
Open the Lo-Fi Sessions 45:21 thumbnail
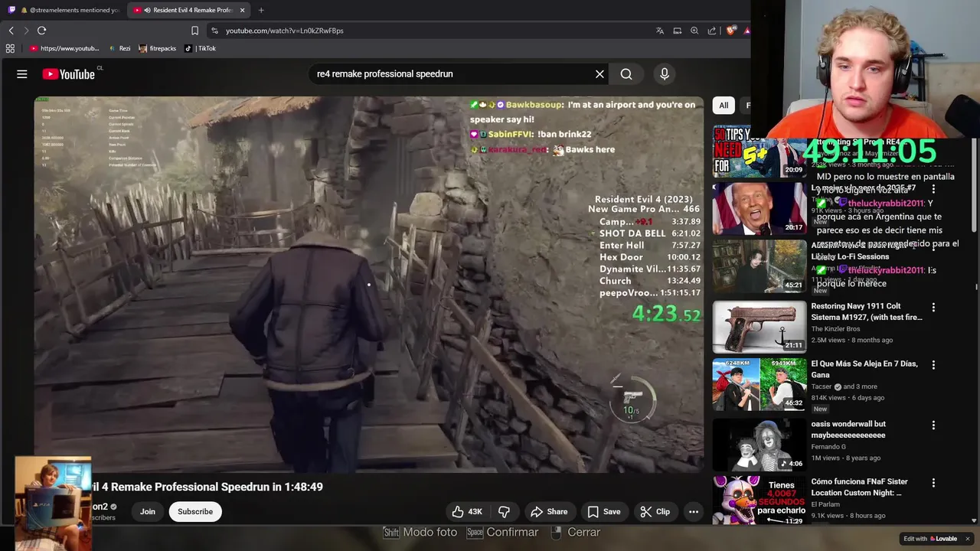(x=759, y=266)
